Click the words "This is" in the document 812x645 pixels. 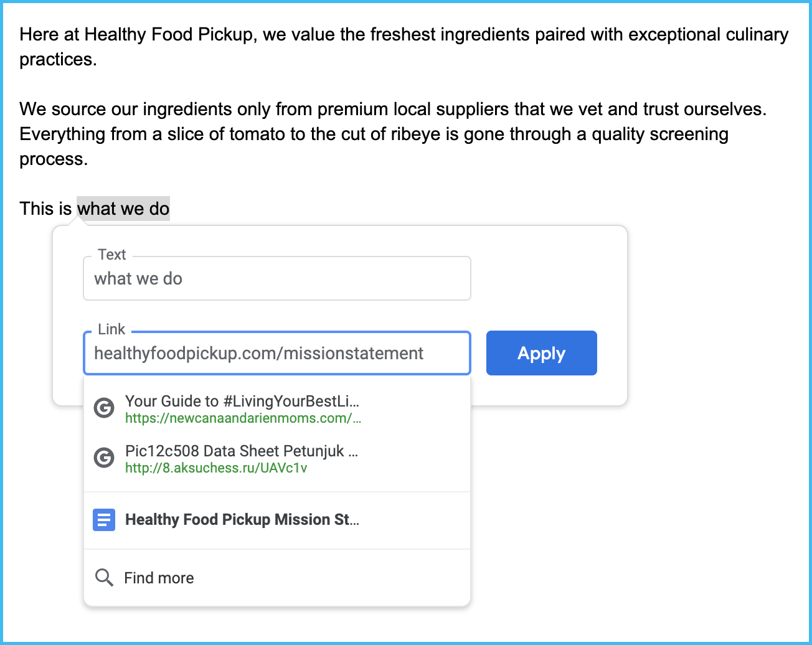(45, 209)
